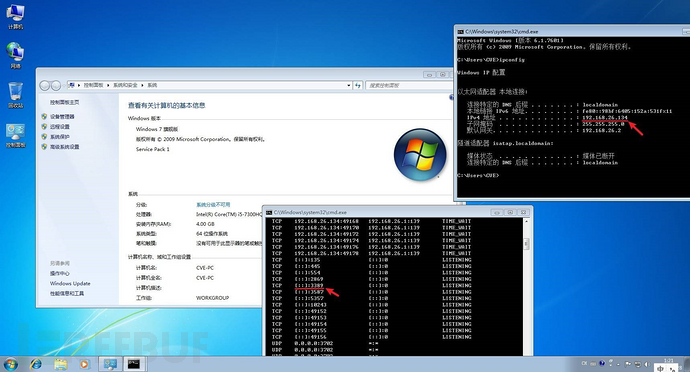Open the address bar history dropdown
This screenshot has width=690, height=372.
point(349,85)
